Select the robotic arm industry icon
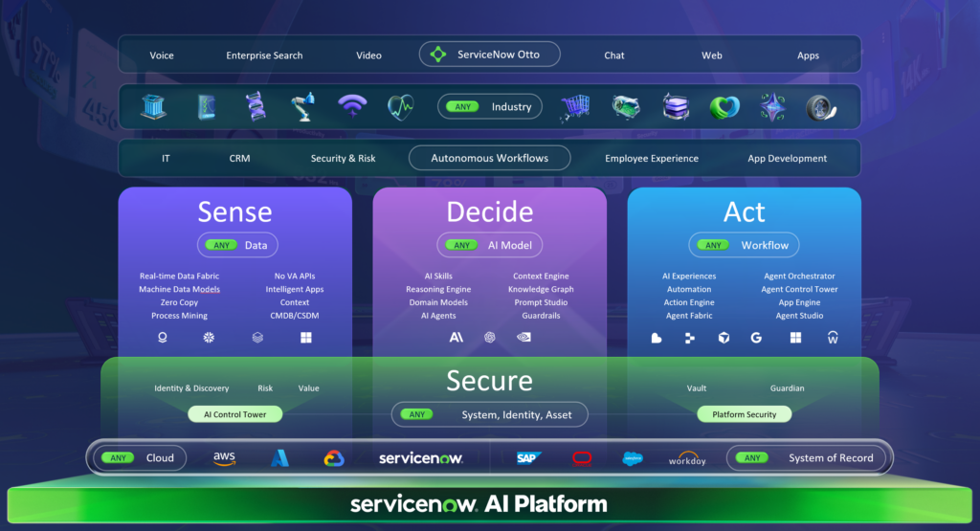This screenshot has width=980, height=531. (303, 107)
